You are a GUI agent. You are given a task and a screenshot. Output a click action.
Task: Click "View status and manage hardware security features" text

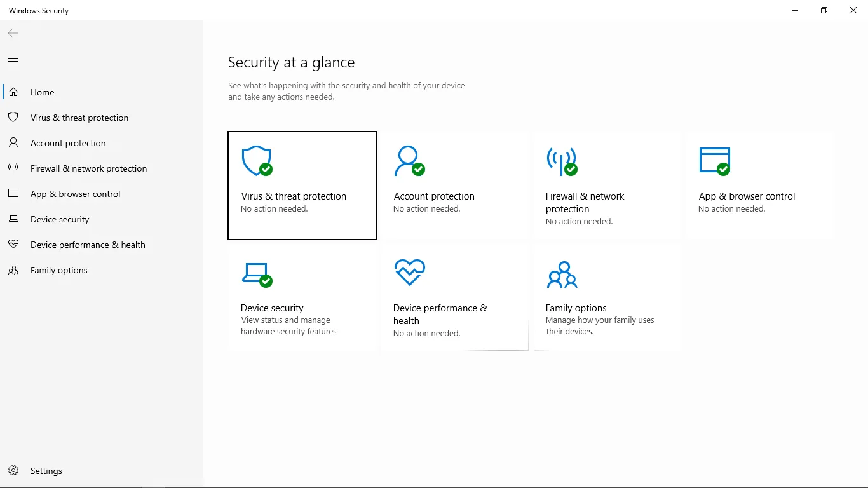288,326
